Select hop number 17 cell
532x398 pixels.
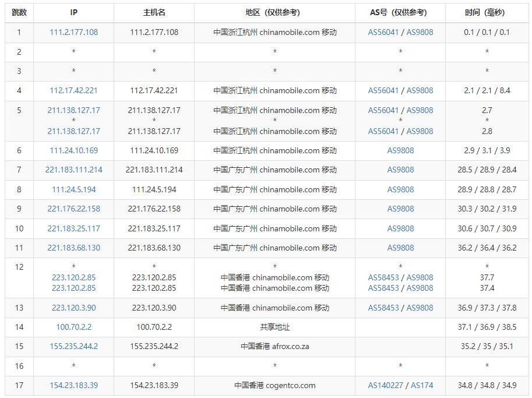pos(19,385)
